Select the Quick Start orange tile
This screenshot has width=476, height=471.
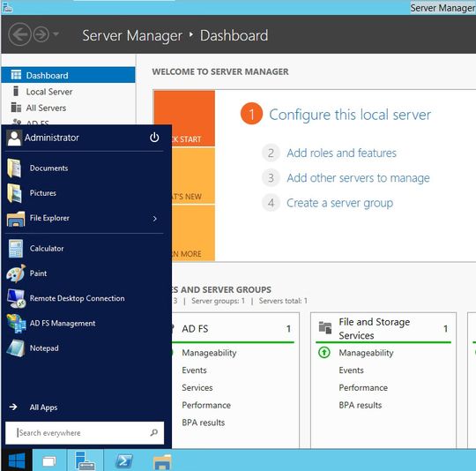[x=193, y=118]
